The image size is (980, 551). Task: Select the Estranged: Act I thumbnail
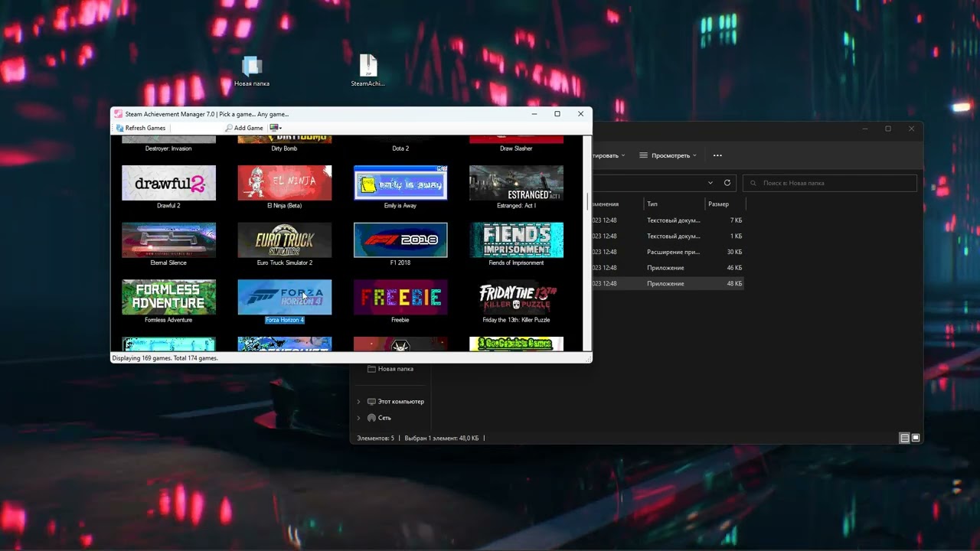(516, 183)
